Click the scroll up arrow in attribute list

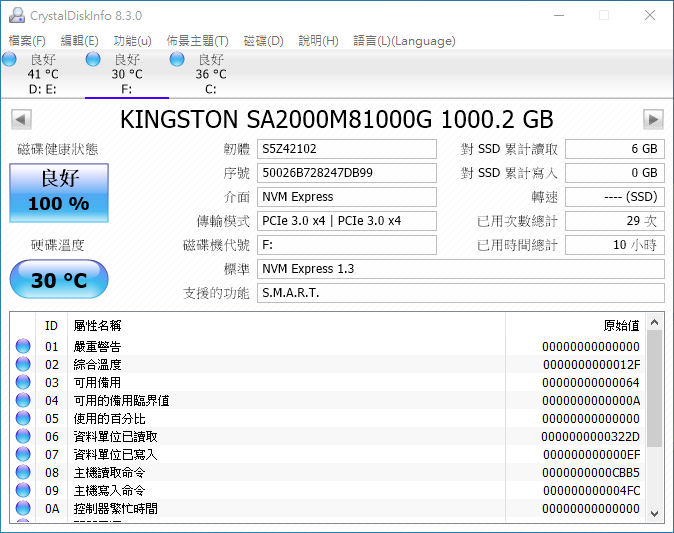(655, 322)
